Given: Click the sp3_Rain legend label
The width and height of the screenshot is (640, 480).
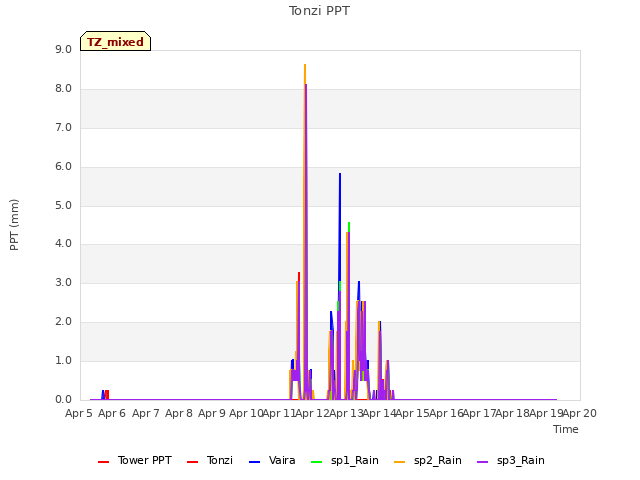Looking at the screenshot, I should point(520,461).
